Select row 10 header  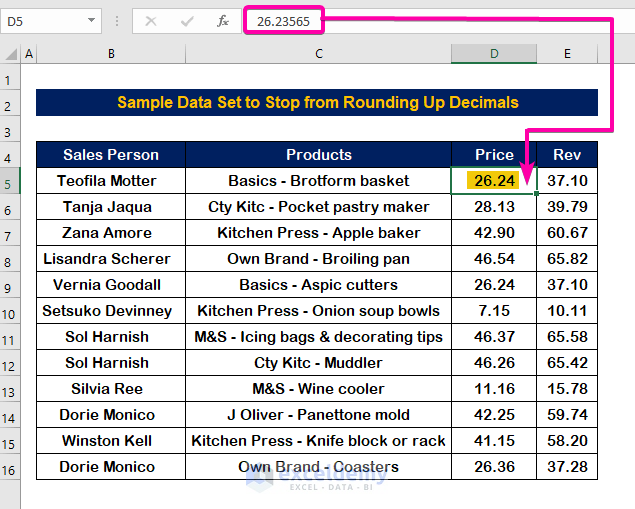pos(11,311)
